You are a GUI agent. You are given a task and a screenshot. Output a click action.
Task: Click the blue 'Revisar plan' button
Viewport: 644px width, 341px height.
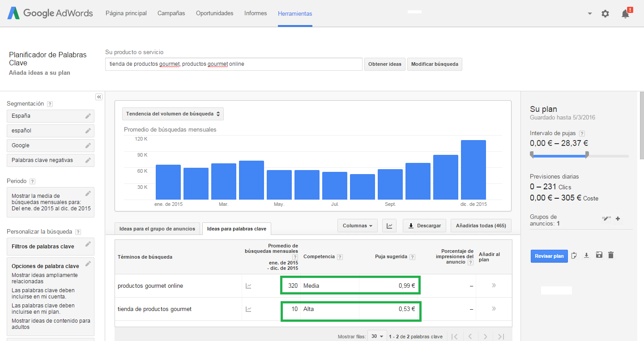[x=549, y=256]
